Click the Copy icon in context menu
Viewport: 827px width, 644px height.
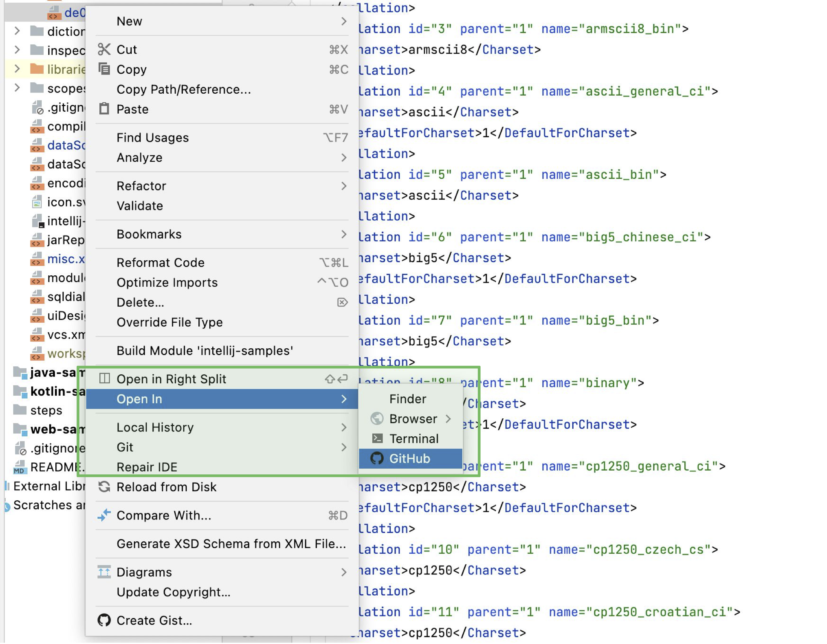click(104, 69)
